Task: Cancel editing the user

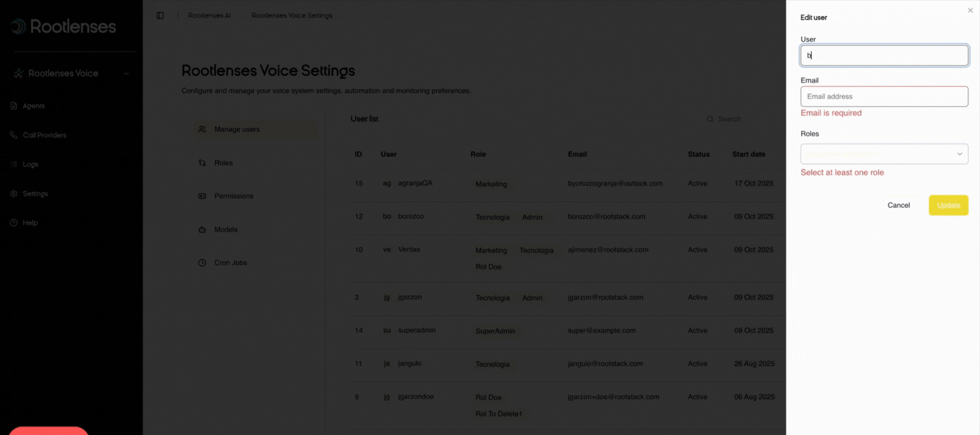Action: tap(898, 205)
